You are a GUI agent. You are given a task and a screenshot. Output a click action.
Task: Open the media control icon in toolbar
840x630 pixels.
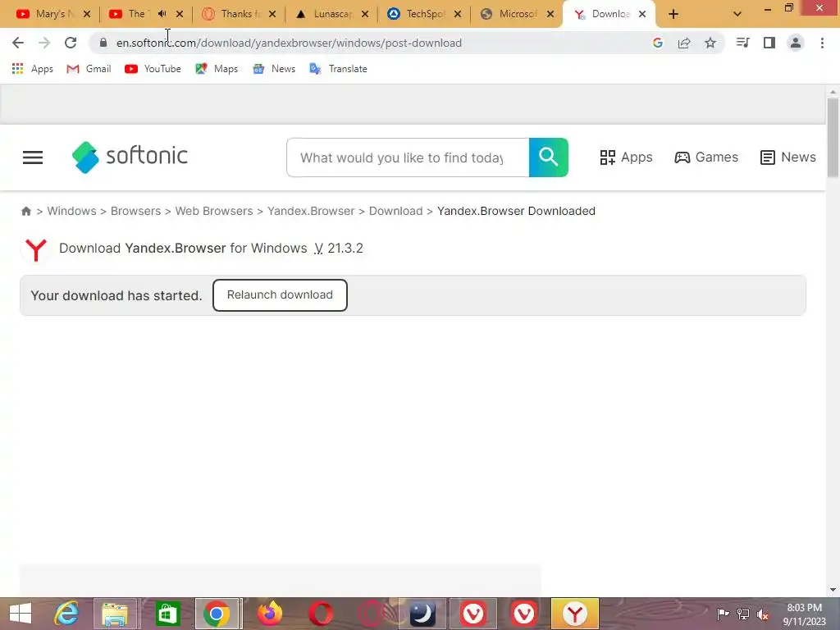742,43
